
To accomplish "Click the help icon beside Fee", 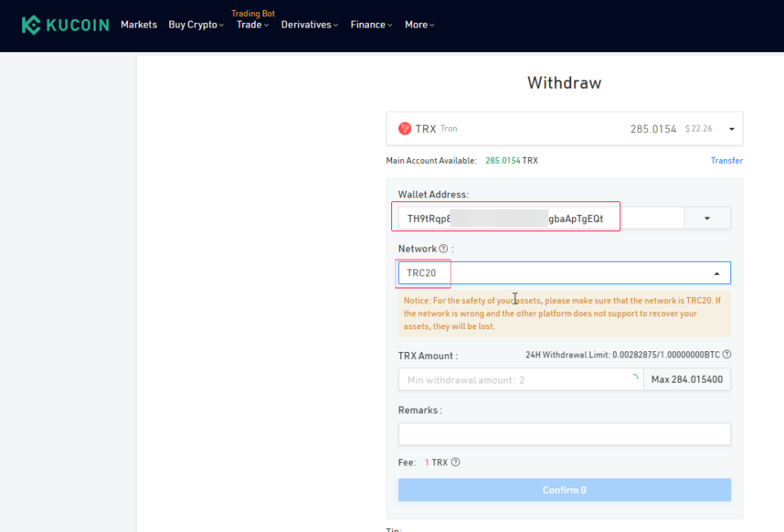I will [x=456, y=462].
